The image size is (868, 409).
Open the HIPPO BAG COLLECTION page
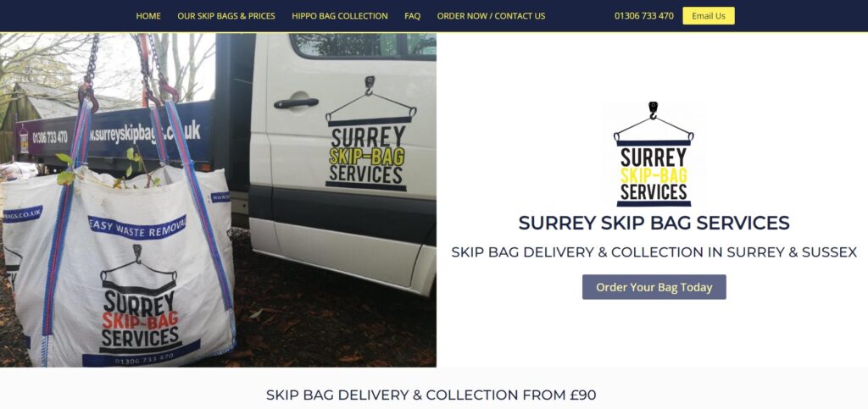pos(340,16)
